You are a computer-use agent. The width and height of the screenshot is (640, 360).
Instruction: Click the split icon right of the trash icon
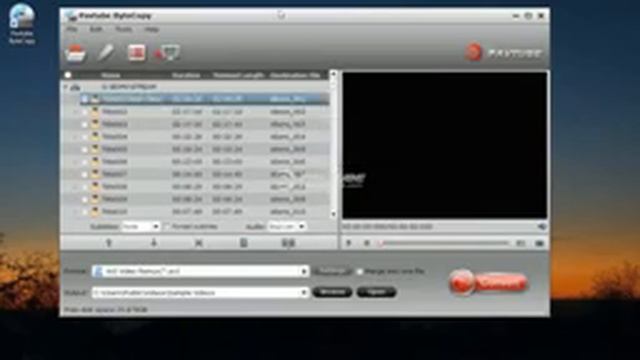[289, 243]
